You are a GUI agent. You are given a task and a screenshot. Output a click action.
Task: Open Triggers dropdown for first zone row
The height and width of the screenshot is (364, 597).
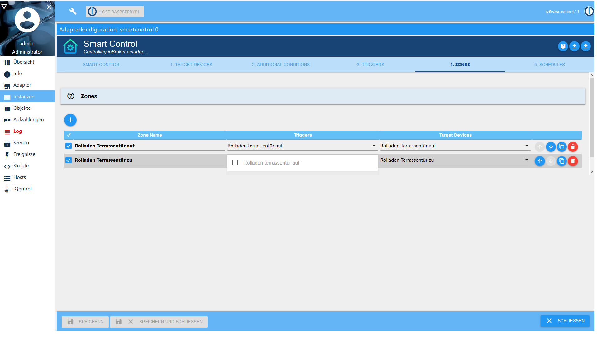pos(302,146)
